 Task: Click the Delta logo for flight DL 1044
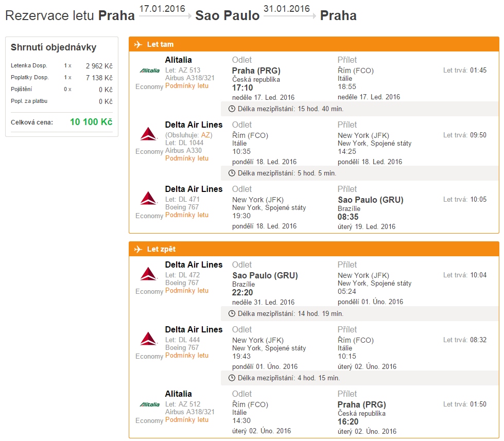[x=148, y=134]
